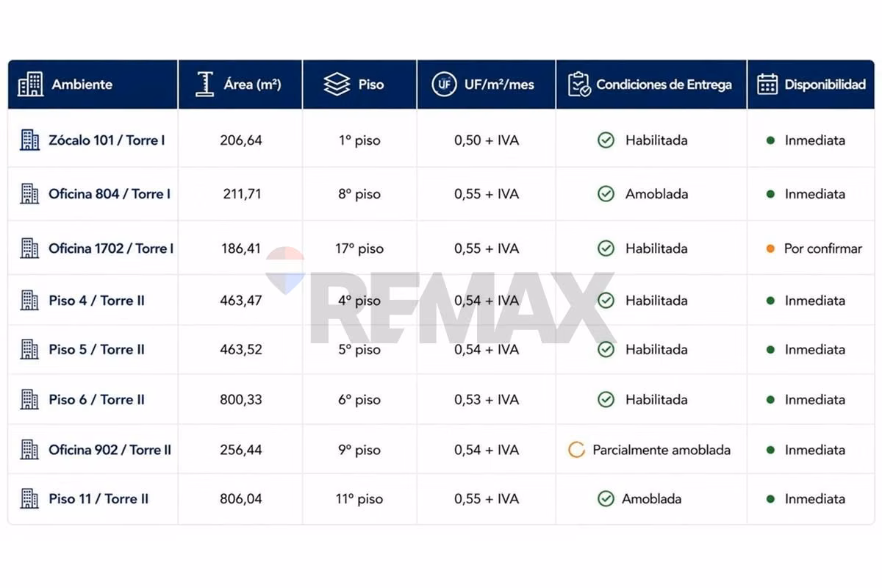Click the Disponibilidad column header
This screenshot has width=882, height=588.
coord(825,85)
